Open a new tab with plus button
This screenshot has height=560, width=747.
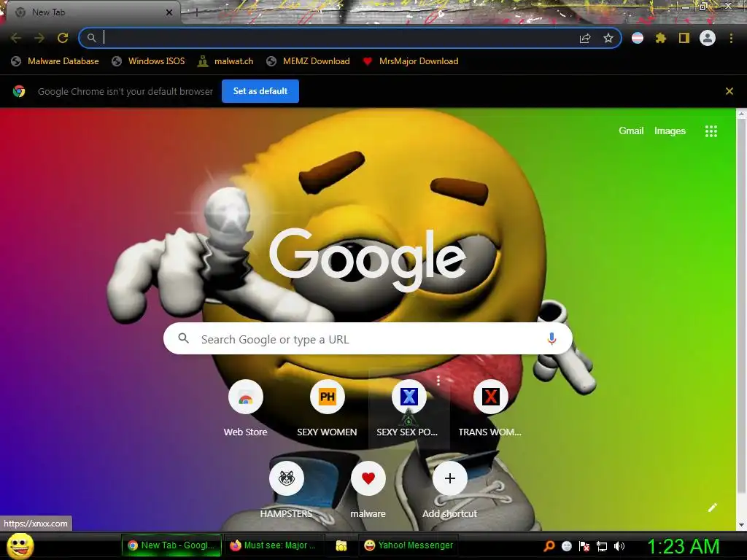click(196, 12)
